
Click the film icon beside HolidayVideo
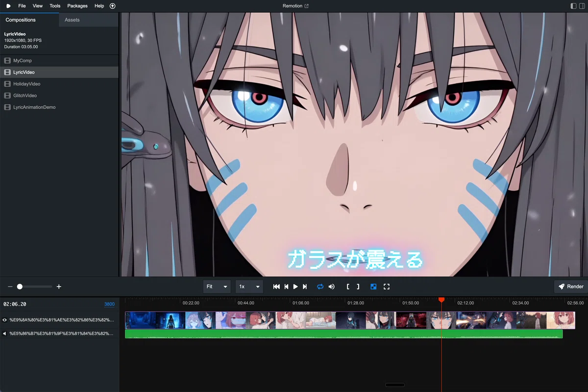[7, 84]
